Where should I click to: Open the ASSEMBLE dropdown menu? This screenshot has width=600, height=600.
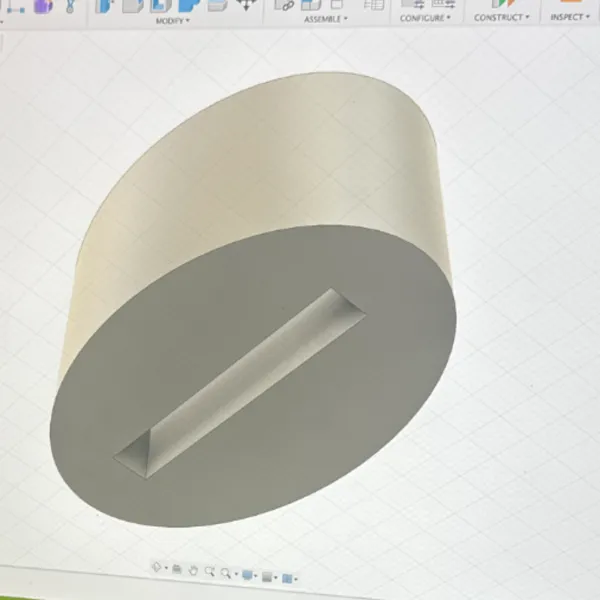point(326,19)
